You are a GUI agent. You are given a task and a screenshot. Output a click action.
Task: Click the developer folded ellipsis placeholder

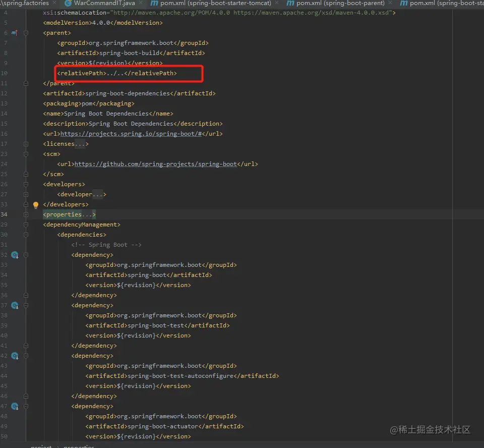click(97, 194)
